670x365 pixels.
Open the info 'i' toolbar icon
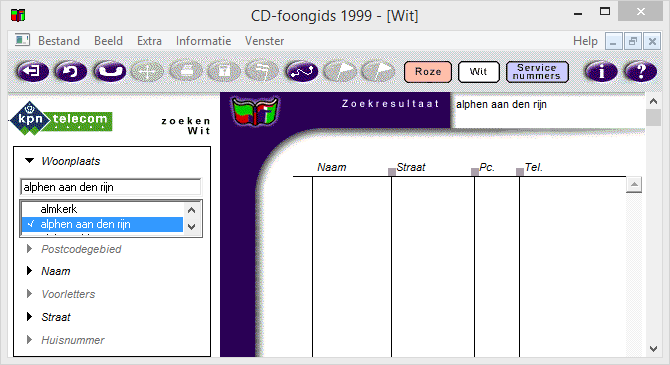tap(601, 71)
